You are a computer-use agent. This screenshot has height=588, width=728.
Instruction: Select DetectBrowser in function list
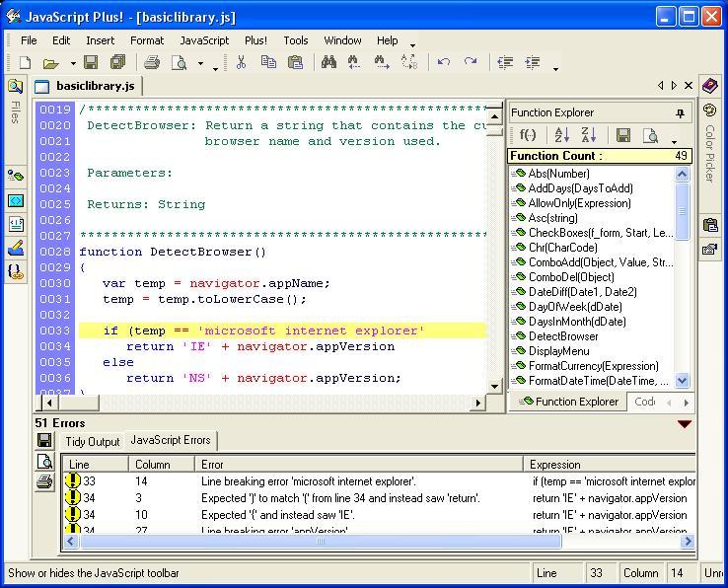(562, 336)
